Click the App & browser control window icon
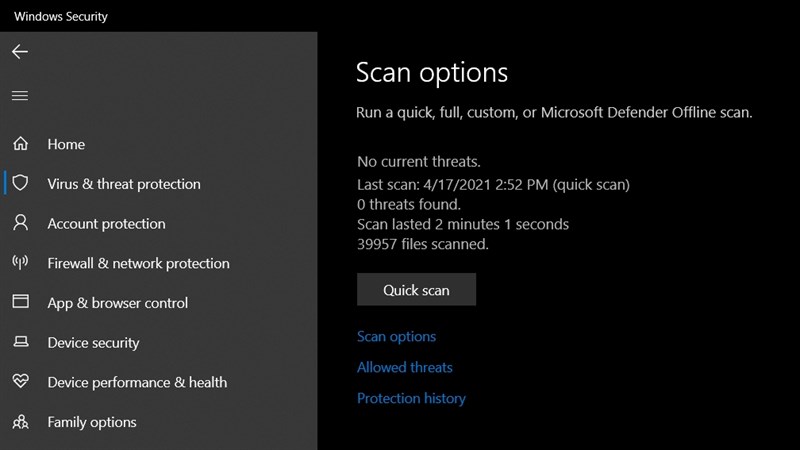This screenshot has width=800, height=450. 20,303
